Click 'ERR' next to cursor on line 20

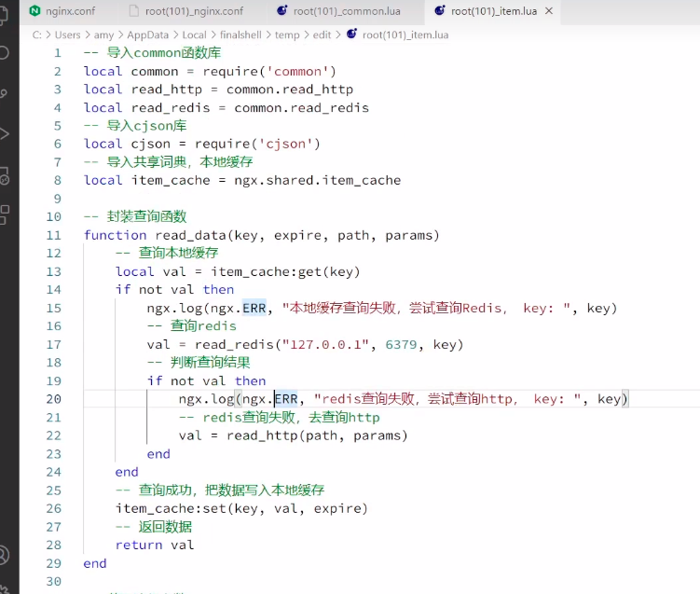coord(286,399)
